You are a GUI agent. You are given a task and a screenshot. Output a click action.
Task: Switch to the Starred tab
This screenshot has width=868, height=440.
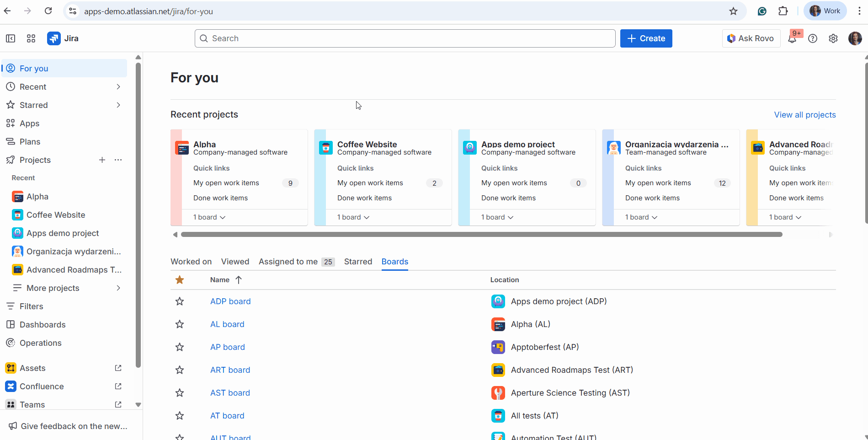pos(358,262)
